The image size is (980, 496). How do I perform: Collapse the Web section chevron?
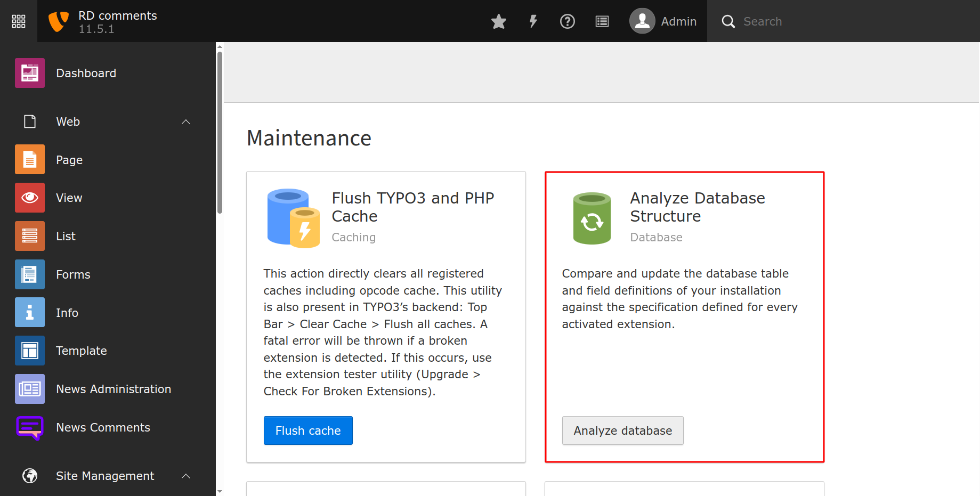point(185,121)
